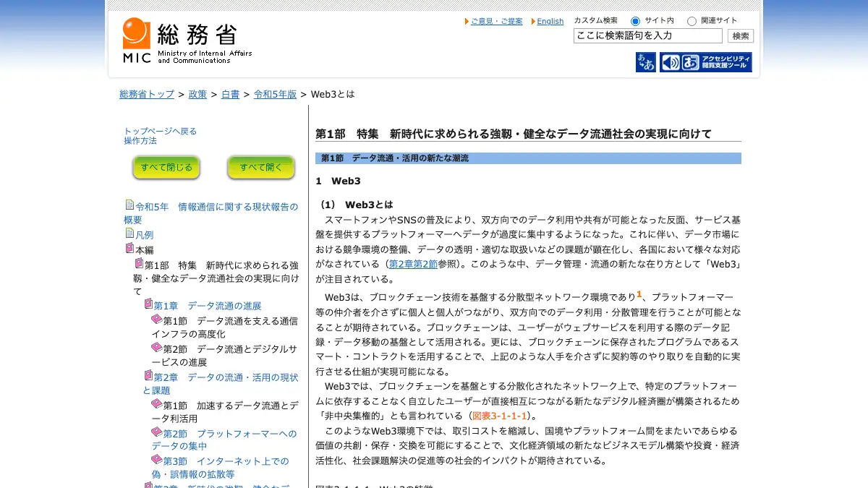Viewport: 868px width, 488px height.
Task: Open 第1節 加速するデータ流通とデータ利活用
Action: click(224, 411)
